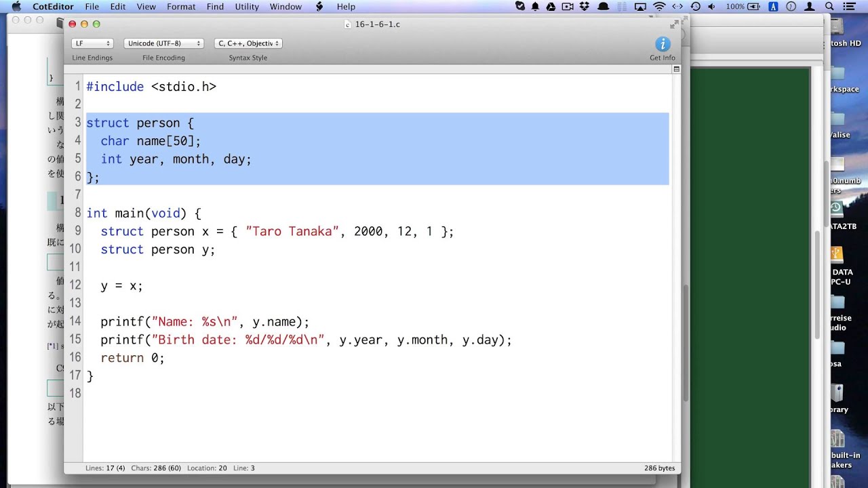Click the "Lines: 17 (4)" status entry

point(105,468)
